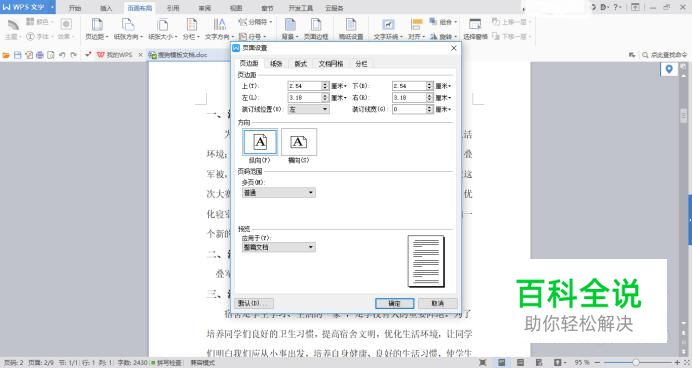Click the 默认 default button in dialog
The height and width of the screenshot is (368, 692).
(254, 303)
